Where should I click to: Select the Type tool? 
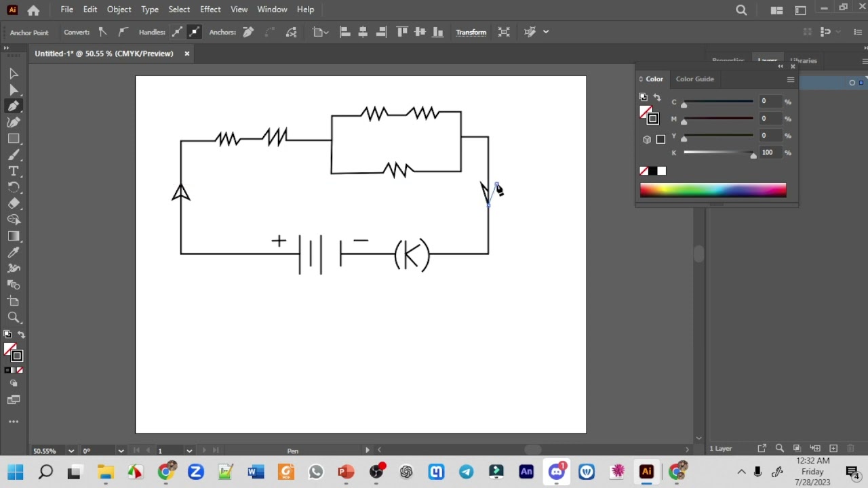14,171
